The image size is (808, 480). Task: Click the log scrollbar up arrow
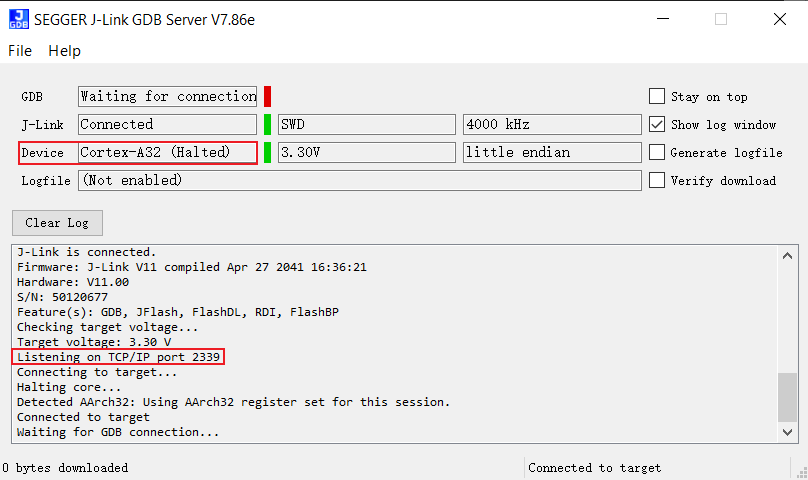(788, 254)
